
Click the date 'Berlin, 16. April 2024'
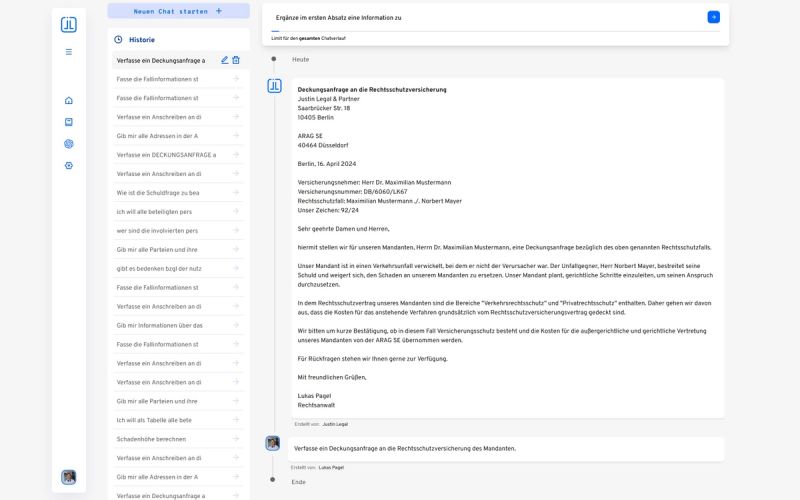click(x=327, y=164)
